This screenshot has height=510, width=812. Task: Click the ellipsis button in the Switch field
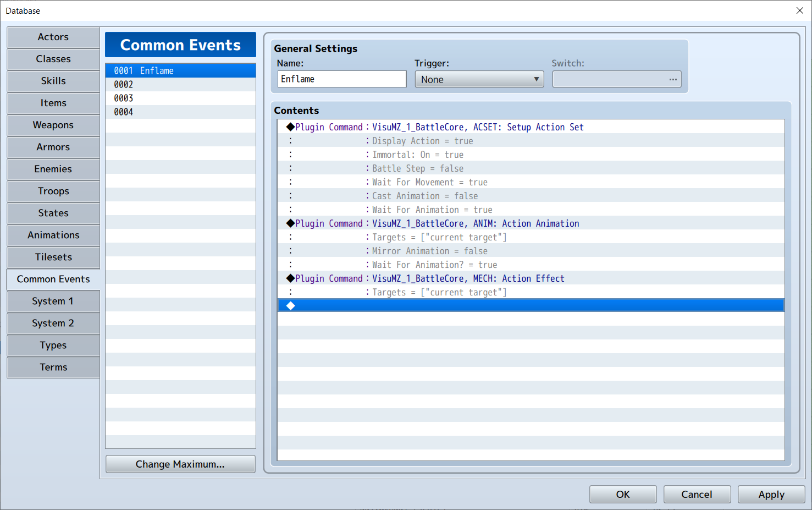click(x=672, y=79)
